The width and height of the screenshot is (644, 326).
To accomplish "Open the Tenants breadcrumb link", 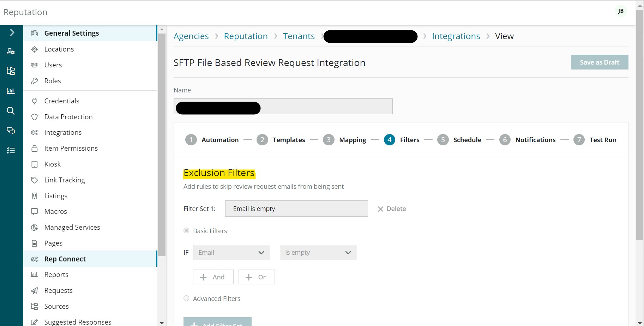I will pos(299,36).
